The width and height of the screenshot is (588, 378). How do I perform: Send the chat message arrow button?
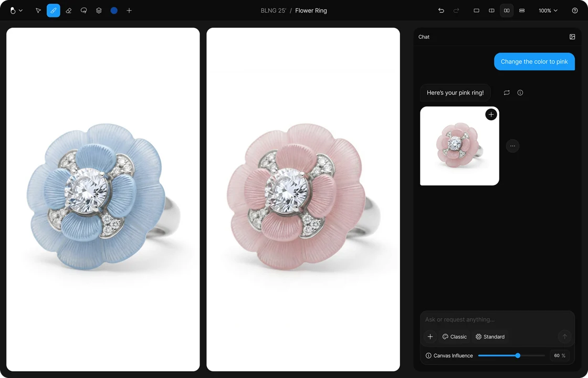pyautogui.click(x=565, y=337)
